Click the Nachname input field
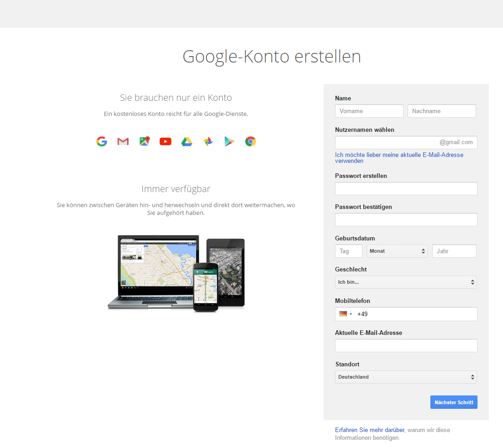This screenshot has height=448, width=503. coord(442,111)
